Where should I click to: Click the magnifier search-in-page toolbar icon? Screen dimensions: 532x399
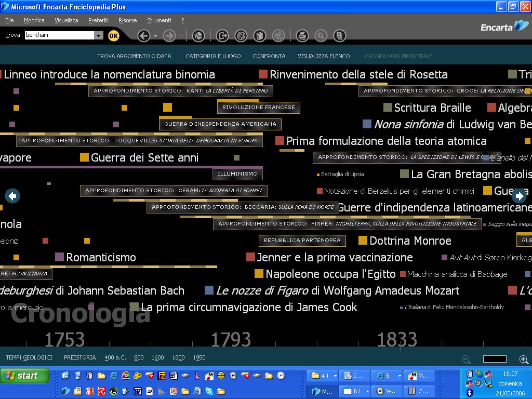(x=321, y=36)
